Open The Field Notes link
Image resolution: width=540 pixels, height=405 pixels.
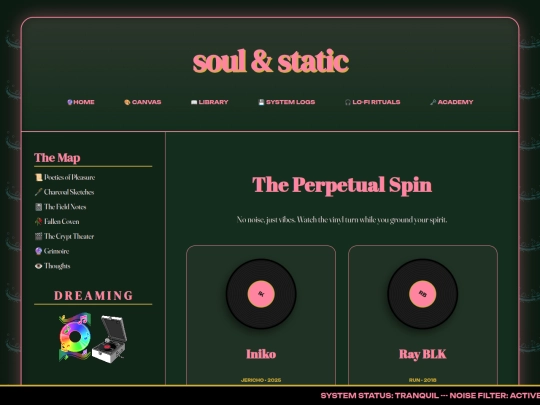[x=60, y=207]
